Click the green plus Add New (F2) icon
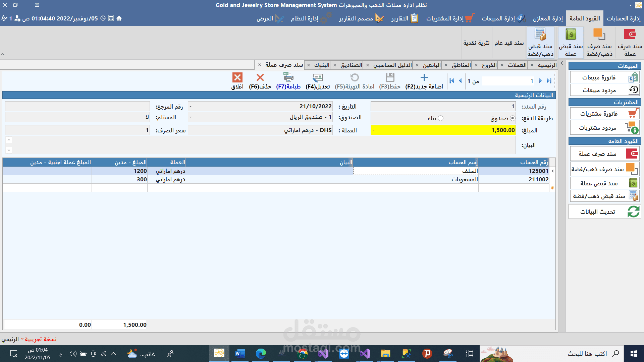The image size is (644, 362). (424, 78)
